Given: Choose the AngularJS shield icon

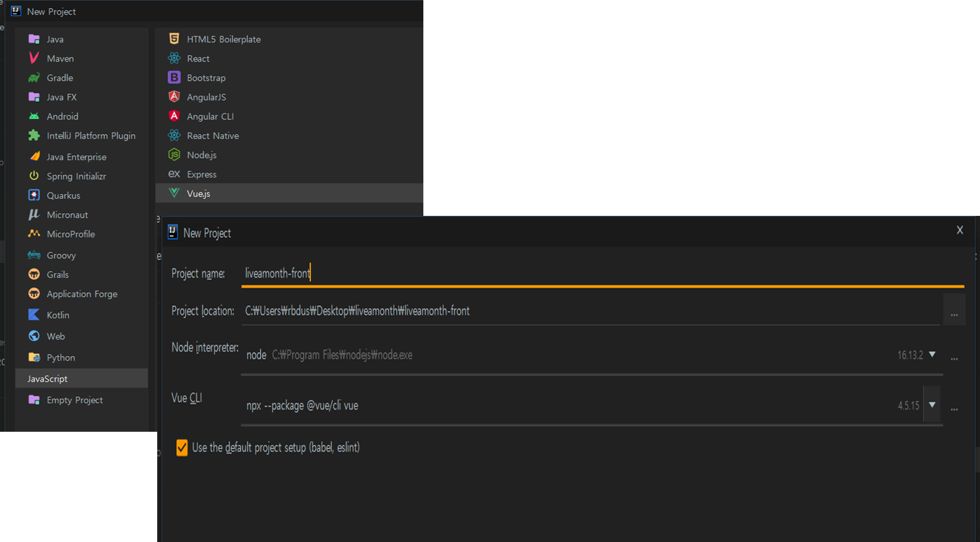Looking at the screenshot, I should click(174, 96).
